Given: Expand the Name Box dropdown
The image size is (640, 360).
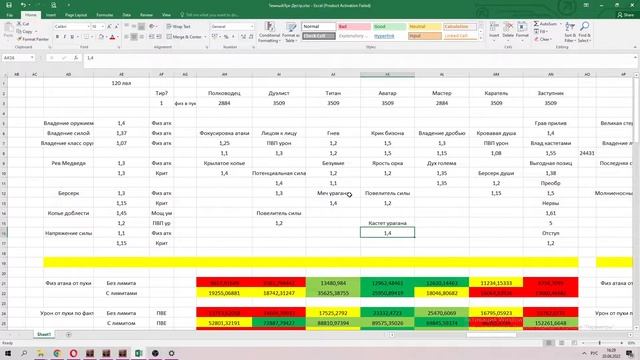Looking at the screenshot, I should pos(32,58).
